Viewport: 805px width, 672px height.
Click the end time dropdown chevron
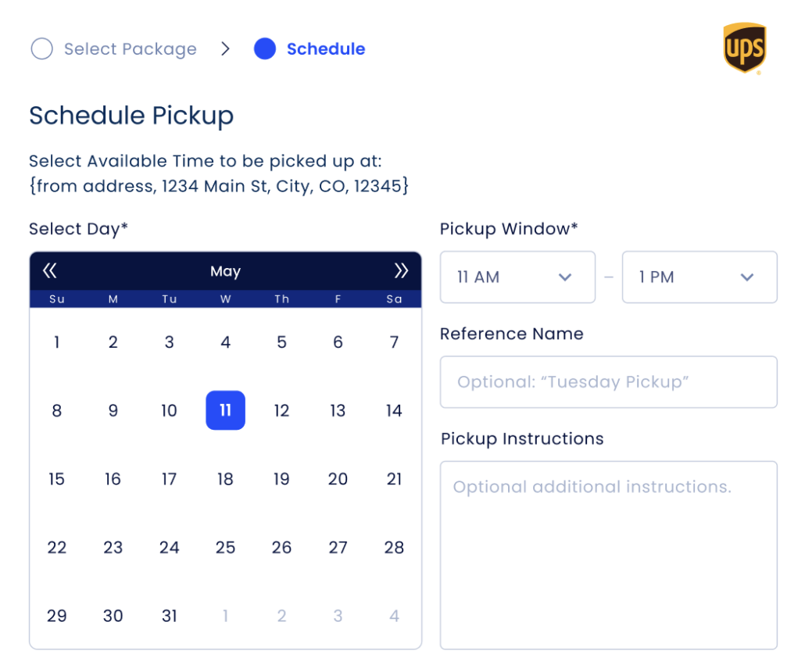(746, 277)
